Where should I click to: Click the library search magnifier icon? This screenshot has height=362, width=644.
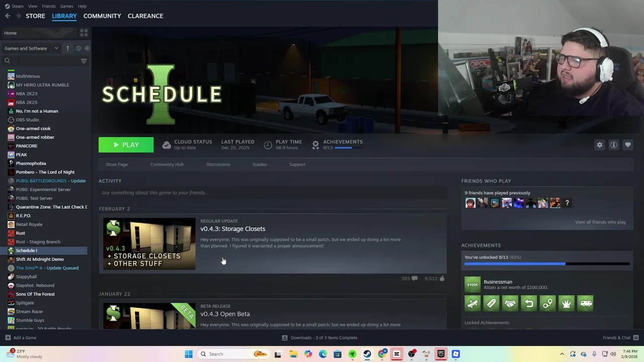pyautogui.click(x=7, y=61)
